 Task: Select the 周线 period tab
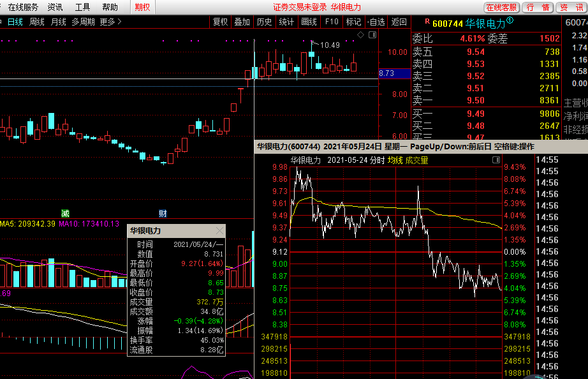37,22
